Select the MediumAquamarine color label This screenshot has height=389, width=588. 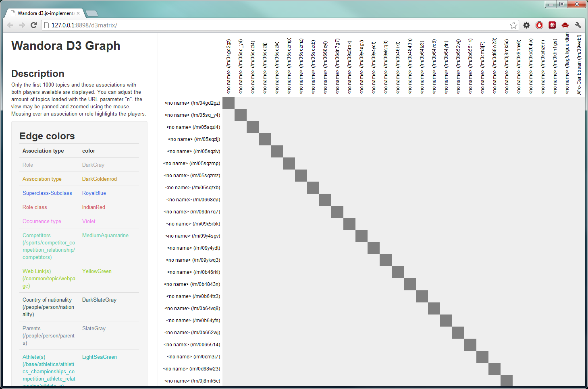coord(105,236)
